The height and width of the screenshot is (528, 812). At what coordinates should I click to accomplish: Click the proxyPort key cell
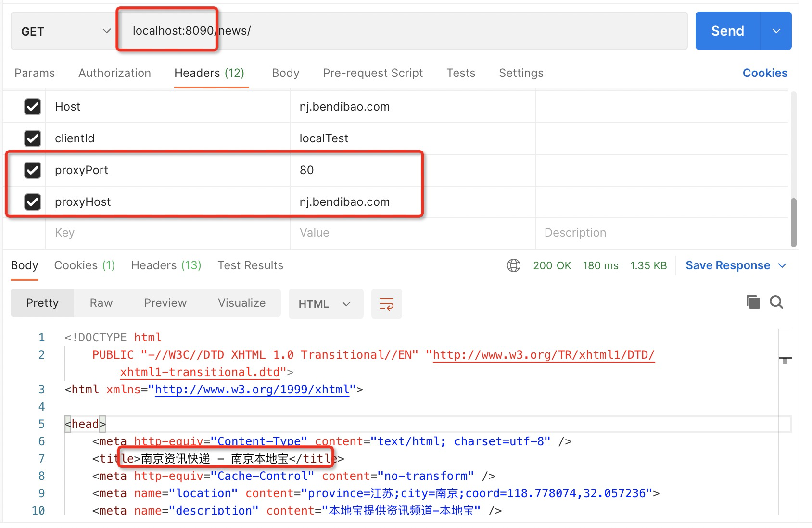point(168,170)
